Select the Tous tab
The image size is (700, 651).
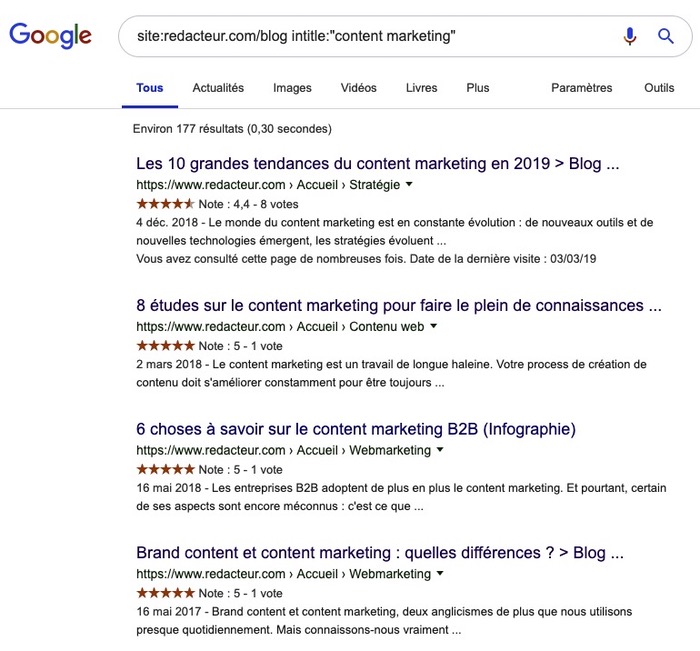tap(150, 88)
